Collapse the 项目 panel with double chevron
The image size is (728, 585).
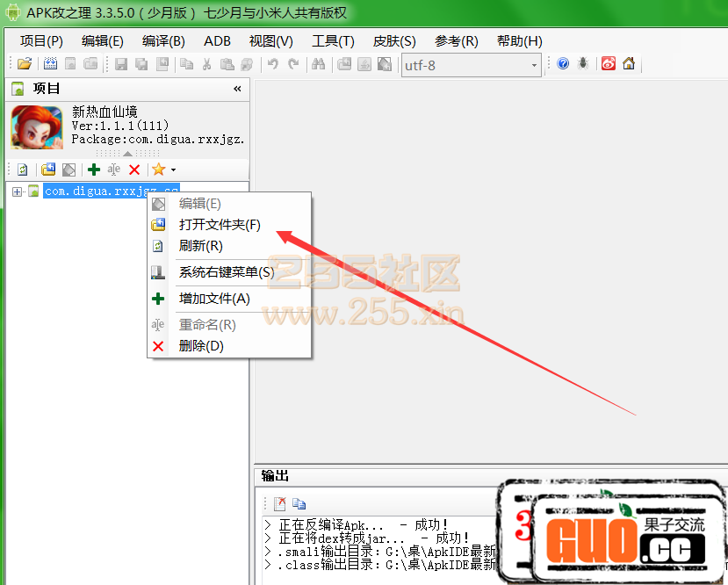click(237, 89)
